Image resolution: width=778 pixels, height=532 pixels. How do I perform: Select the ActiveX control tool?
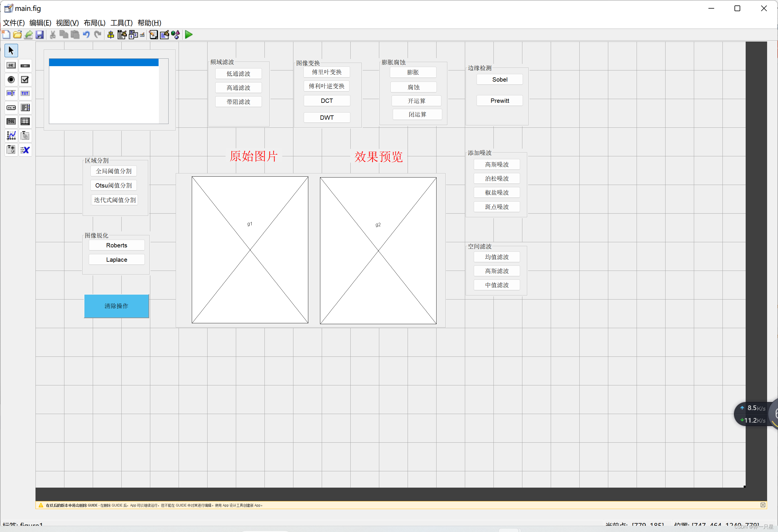click(25, 150)
